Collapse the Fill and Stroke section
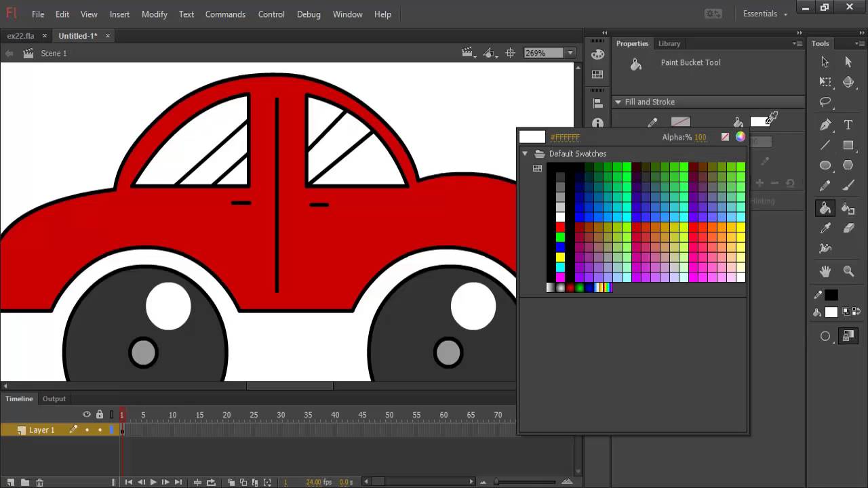Viewport: 868px width, 488px height. pos(618,102)
